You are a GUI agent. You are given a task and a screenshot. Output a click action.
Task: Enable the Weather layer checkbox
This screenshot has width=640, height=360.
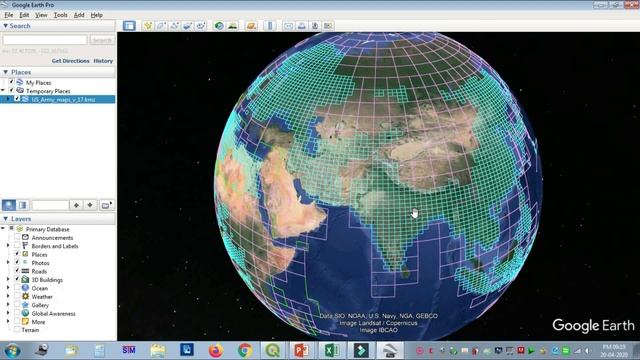tap(17, 296)
